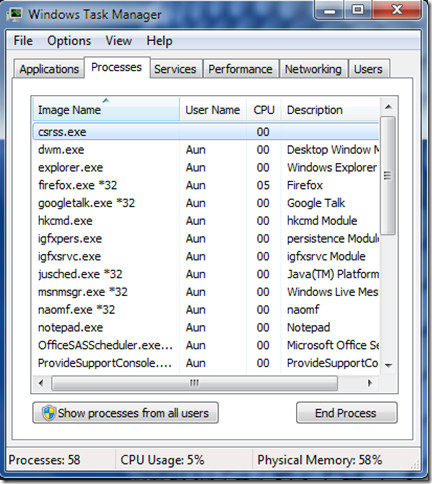Switch to the Services tab

(175, 69)
